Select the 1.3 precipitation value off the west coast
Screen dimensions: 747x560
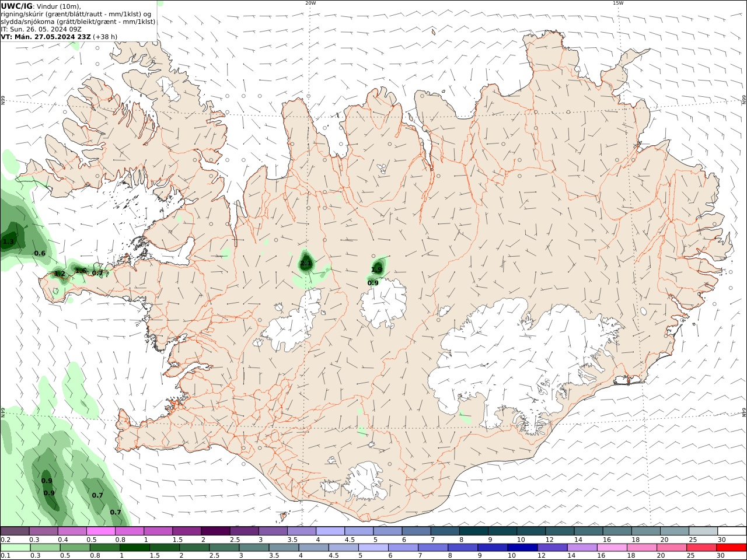[8, 242]
